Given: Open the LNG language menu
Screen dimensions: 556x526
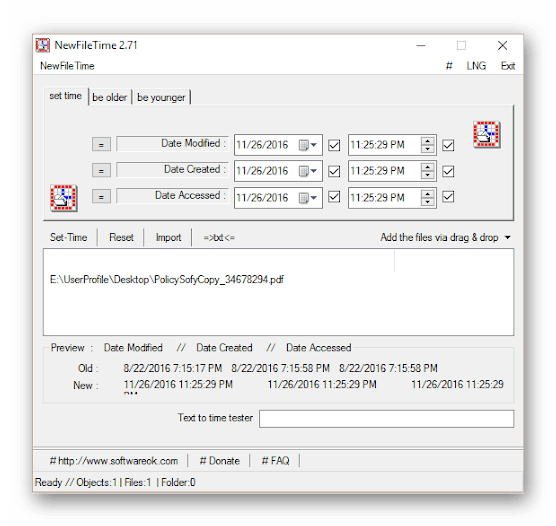Looking at the screenshot, I should [x=476, y=66].
